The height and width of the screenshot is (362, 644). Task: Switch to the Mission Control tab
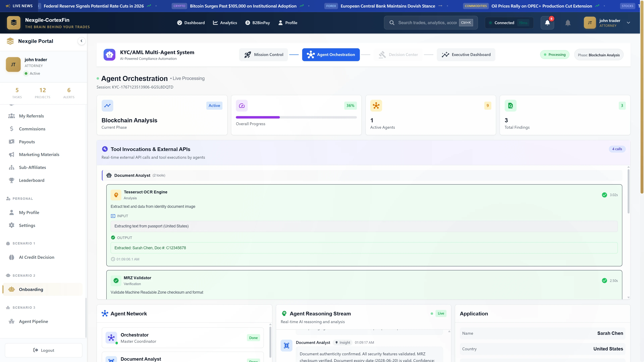[263, 54]
